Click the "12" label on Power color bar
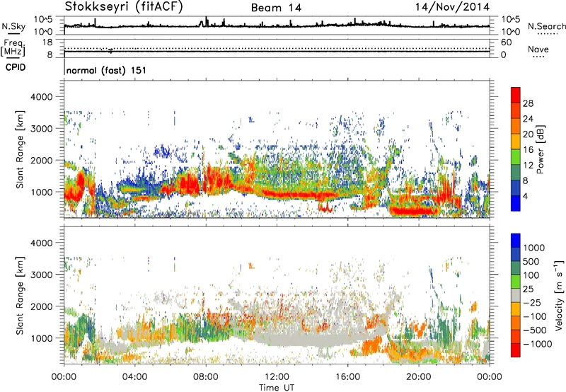 (x=528, y=166)
